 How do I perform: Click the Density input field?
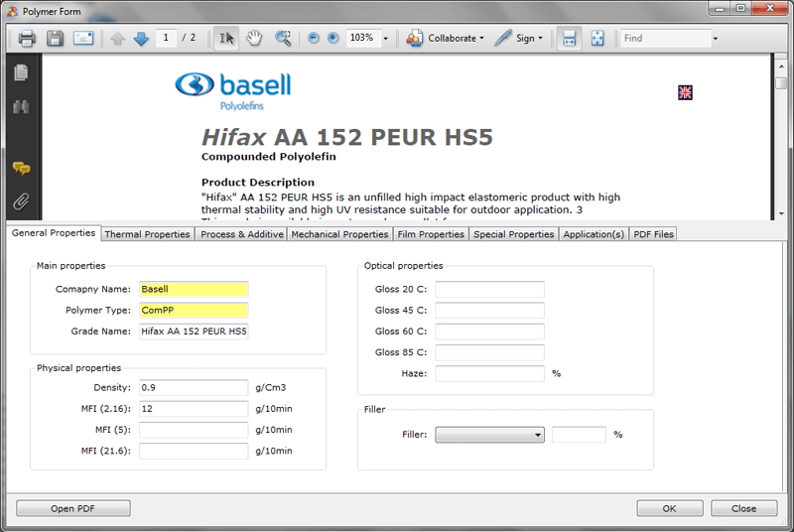click(x=194, y=388)
